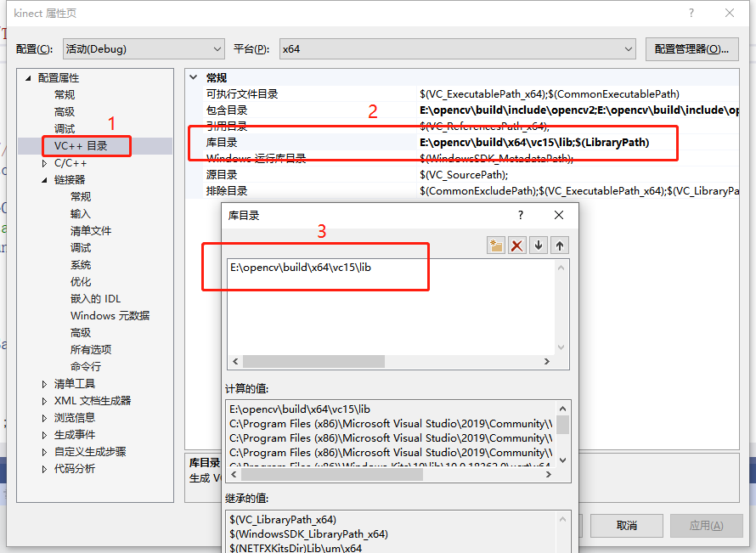
Task: Select 清单文件 under 链接器
Action: [91, 231]
